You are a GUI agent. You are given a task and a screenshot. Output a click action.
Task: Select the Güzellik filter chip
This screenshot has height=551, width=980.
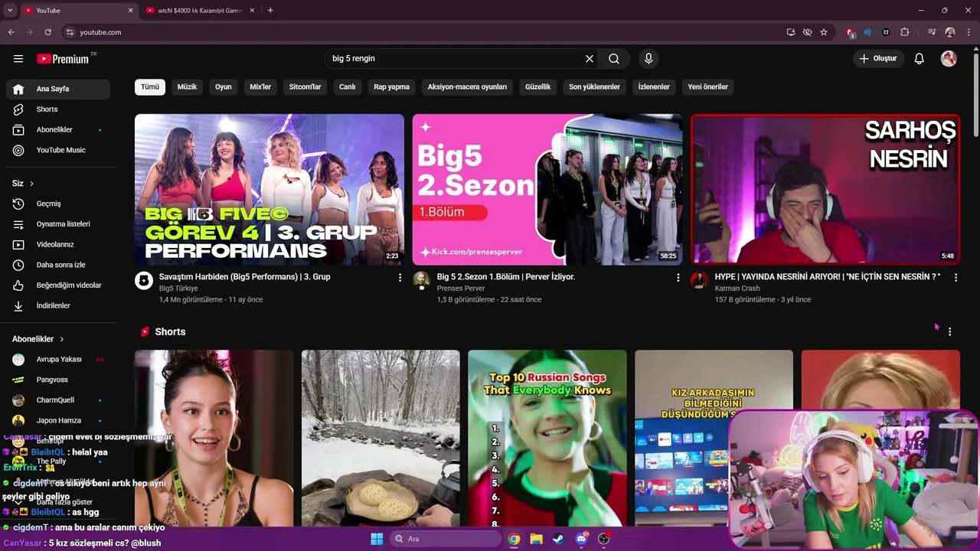tap(538, 87)
